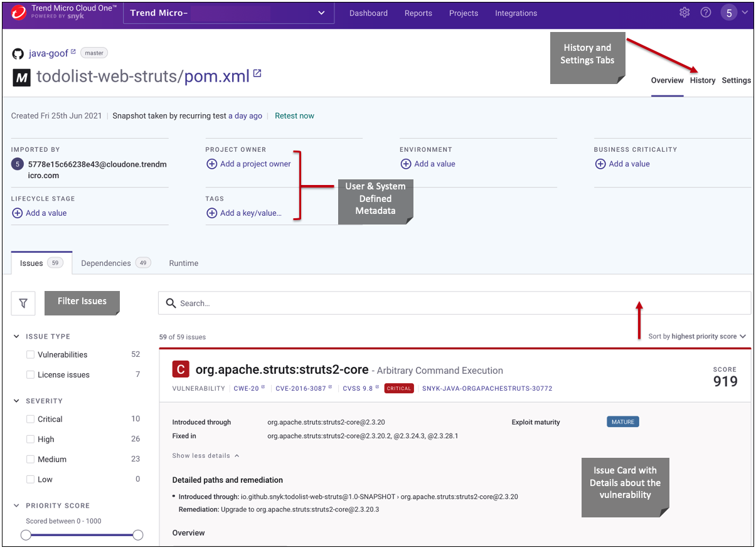Collapse the Severity filter section
The height and width of the screenshot is (550, 756).
tap(17, 401)
